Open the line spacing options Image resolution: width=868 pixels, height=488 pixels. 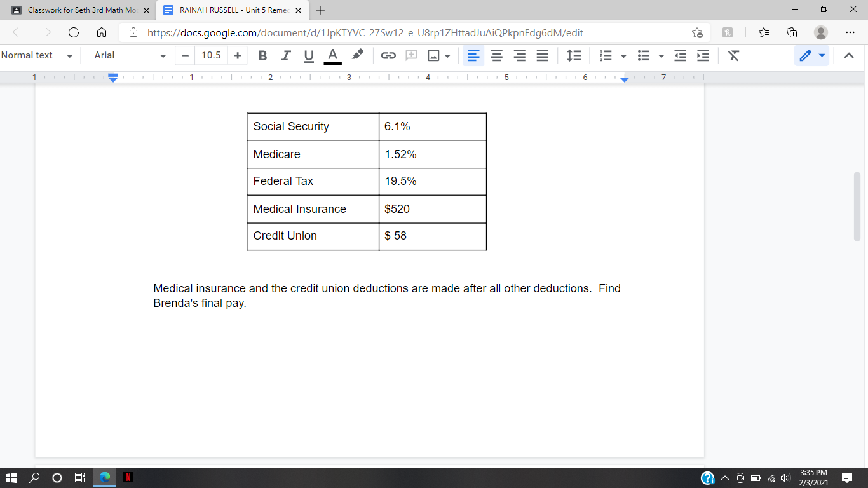pos(574,56)
